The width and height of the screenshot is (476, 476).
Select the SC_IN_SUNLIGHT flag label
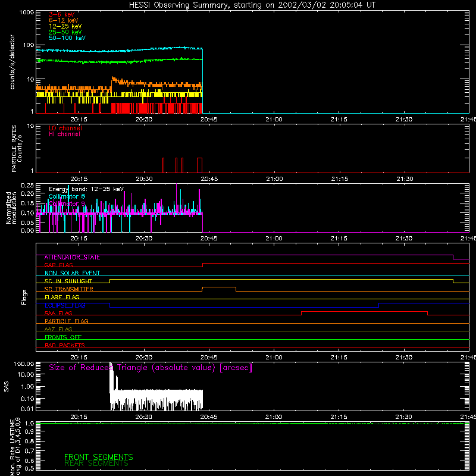[68, 281]
